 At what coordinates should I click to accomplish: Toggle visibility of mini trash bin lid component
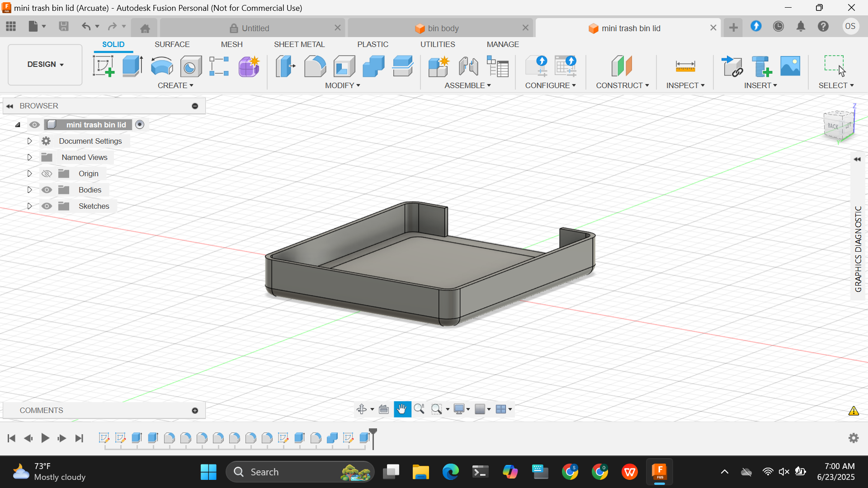pyautogui.click(x=35, y=125)
